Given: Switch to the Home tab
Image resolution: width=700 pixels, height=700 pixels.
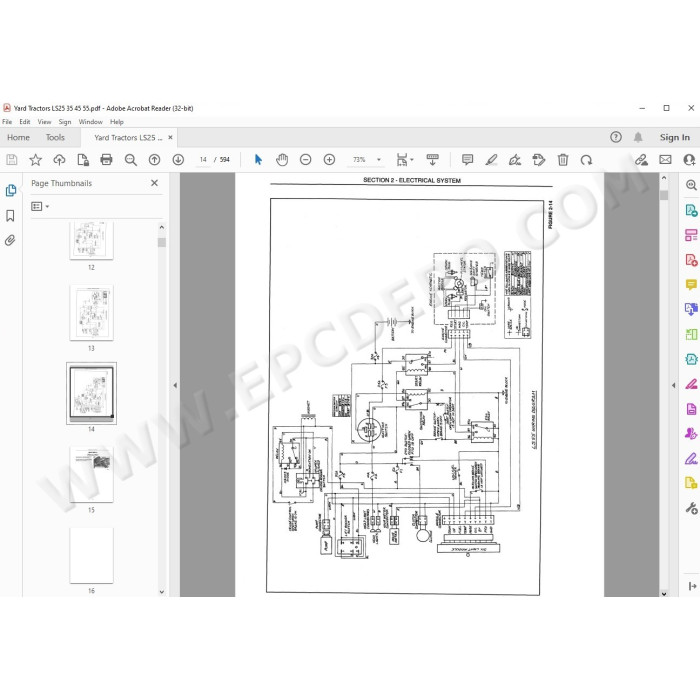Looking at the screenshot, I should click(18, 138).
